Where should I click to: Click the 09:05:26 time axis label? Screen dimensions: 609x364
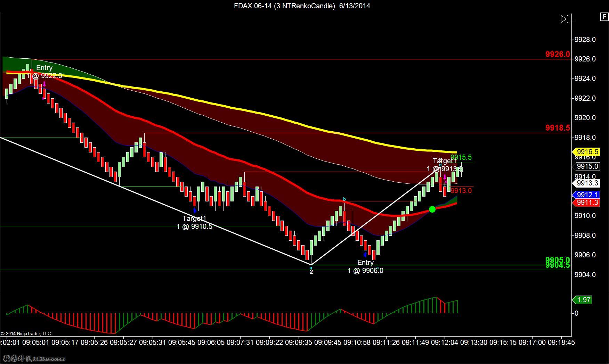click(94, 342)
